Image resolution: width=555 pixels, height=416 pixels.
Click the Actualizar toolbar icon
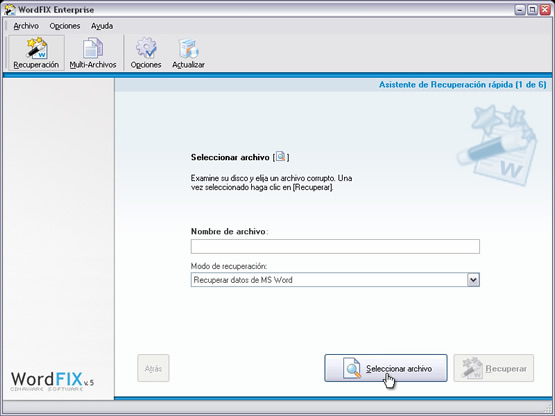(188, 53)
